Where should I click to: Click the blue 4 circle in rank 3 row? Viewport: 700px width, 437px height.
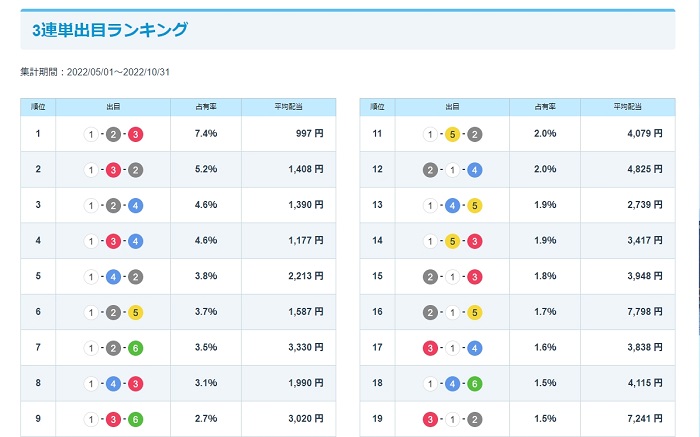coord(135,205)
